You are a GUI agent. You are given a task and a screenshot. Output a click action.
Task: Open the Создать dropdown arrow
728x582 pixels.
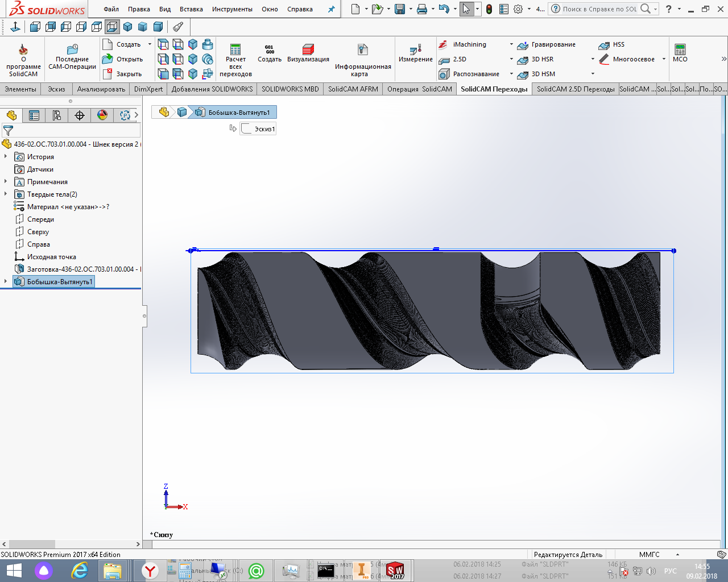pyautogui.click(x=150, y=44)
